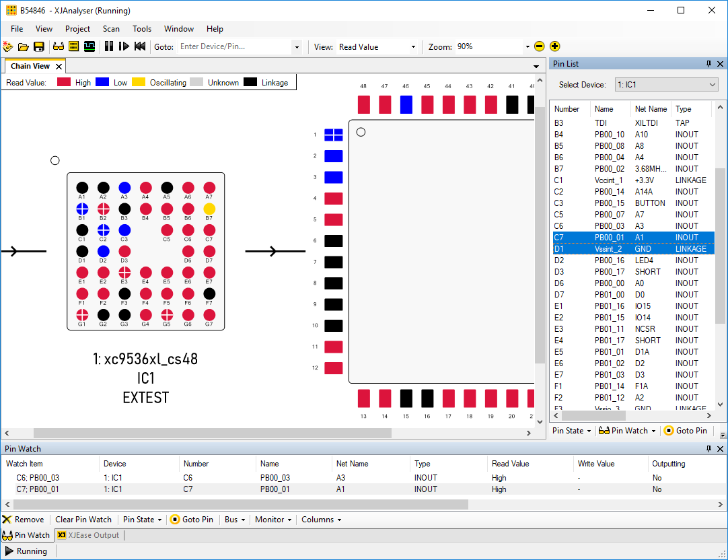Expand the View Read Value dropdown
Viewport: 728px width, 560px height.
[x=413, y=47]
